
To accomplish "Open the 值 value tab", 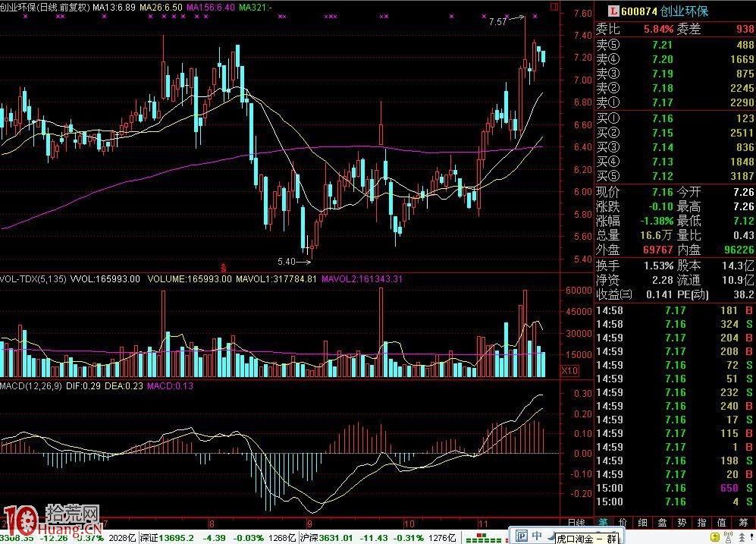I will 721,523.
